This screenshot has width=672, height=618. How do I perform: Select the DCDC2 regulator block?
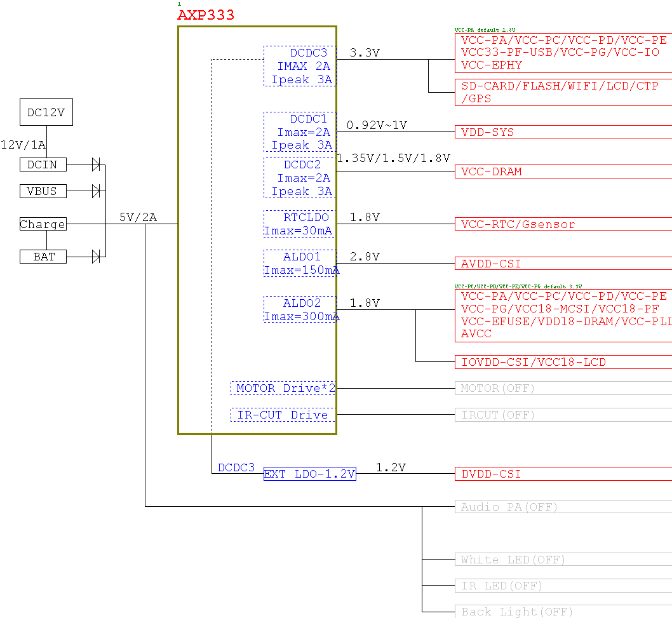pyautogui.click(x=300, y=178)
